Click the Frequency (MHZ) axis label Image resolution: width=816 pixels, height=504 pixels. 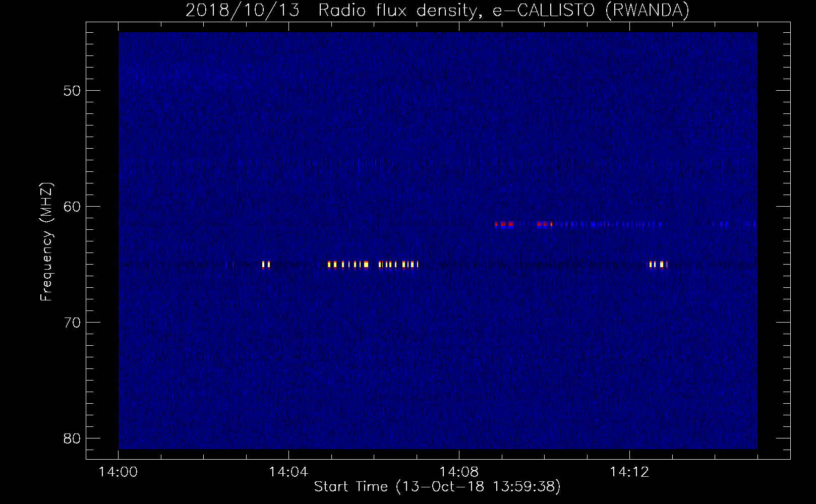coord(46,242)
